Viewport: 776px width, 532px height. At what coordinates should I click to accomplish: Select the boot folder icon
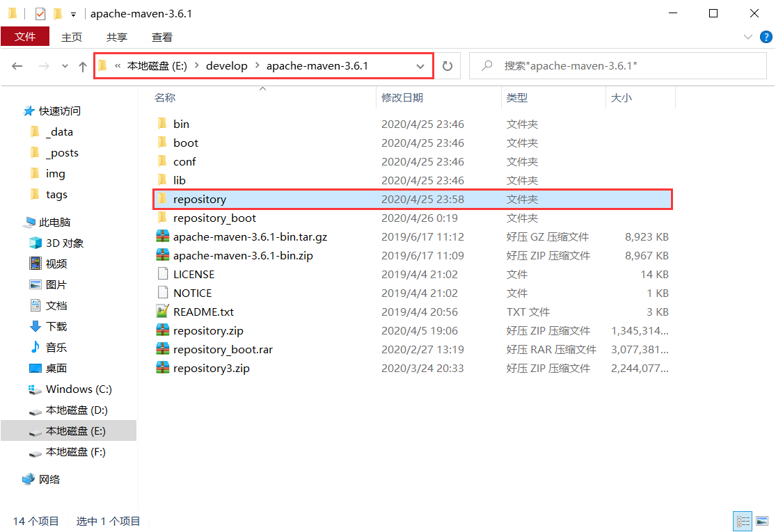pyautogui.click(x=162, y=143)
